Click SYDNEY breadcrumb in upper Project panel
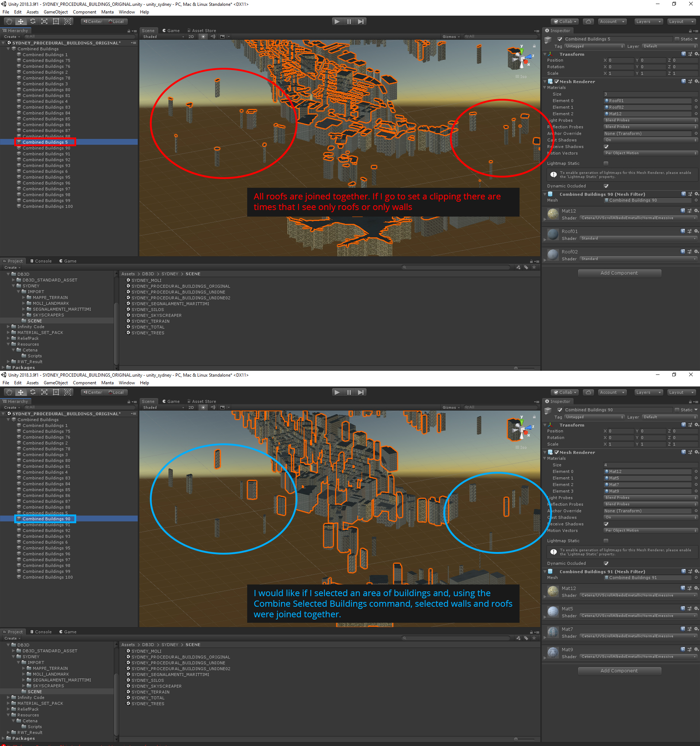Screen dimensions: 700x746 170,274
